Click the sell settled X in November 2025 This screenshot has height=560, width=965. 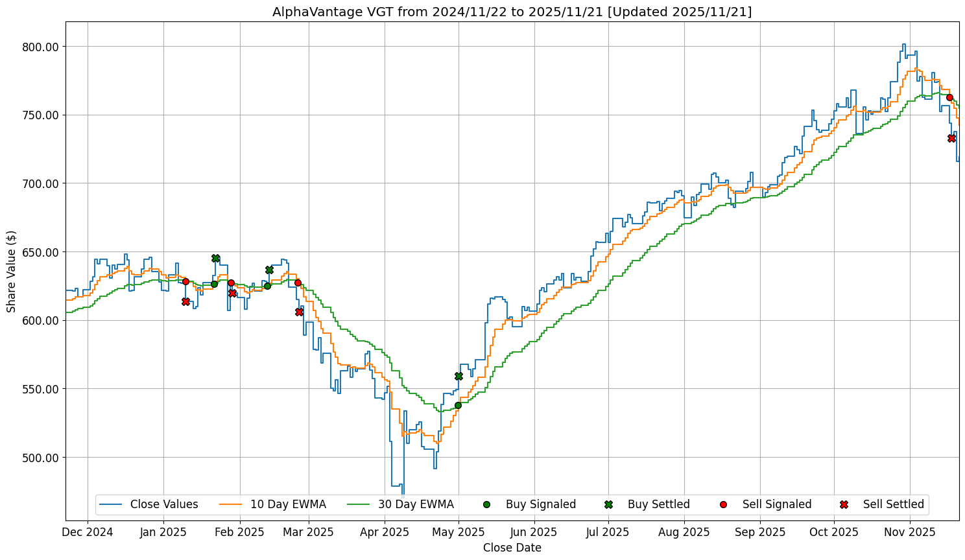click(x=951, y=138)
